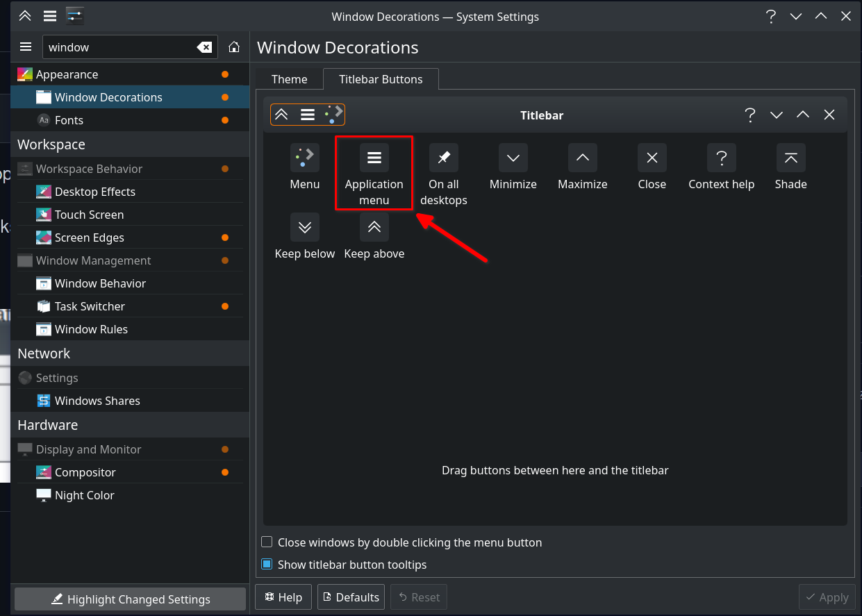Open Fonts settings in sidebar
This screenshot has width=862, height=616.
130,120
